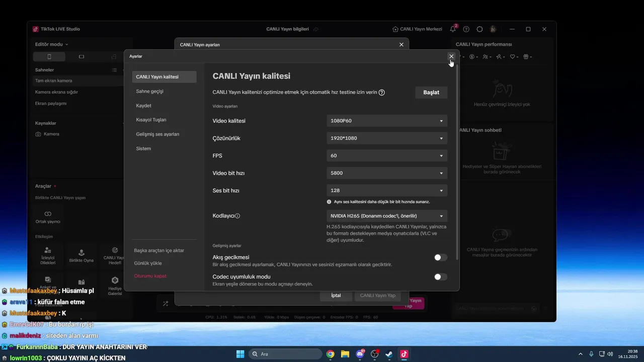Open scene list options icon in Sahneler
This screenshot has height=362, width=644.
tap(115, 70)
